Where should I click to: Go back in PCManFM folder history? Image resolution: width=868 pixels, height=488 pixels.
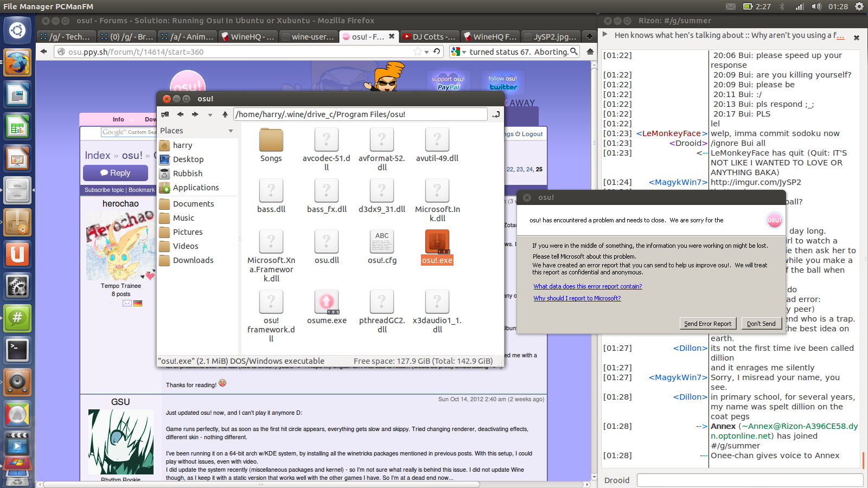click(x=180, y=114)
